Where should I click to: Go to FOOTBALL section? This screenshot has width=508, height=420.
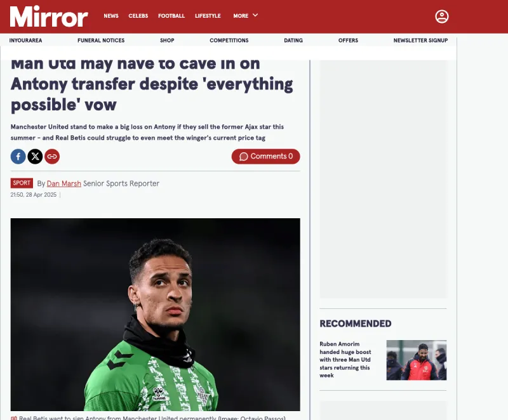(x=171, y=16)
